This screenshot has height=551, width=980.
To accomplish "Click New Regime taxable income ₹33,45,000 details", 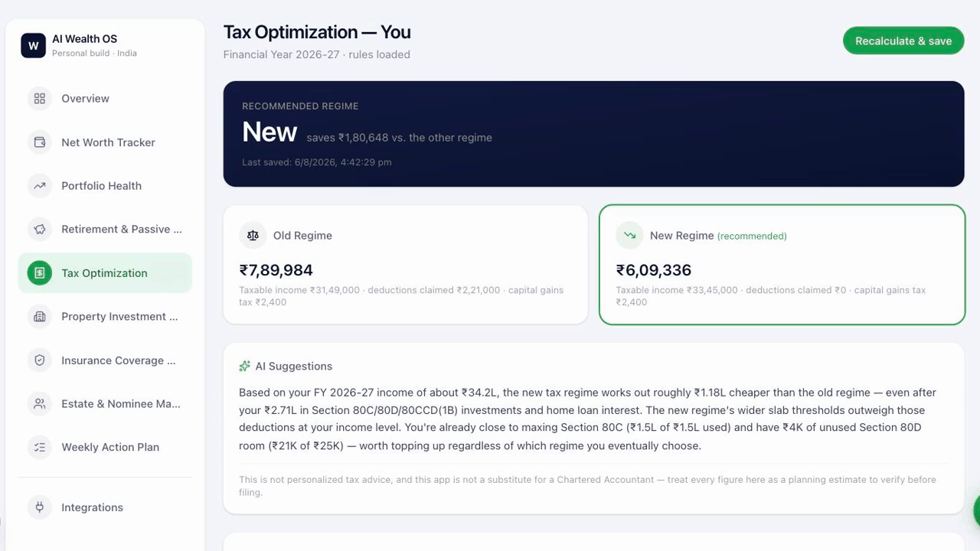I will 771,296.
